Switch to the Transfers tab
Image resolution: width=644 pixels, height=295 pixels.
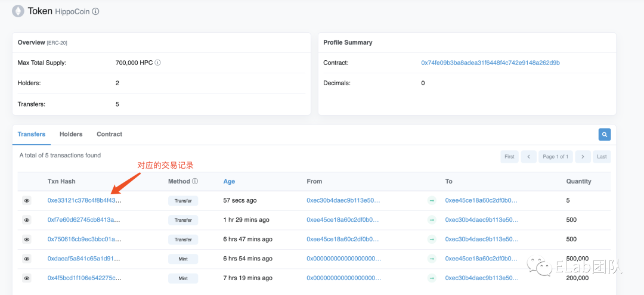coord(32,134)
